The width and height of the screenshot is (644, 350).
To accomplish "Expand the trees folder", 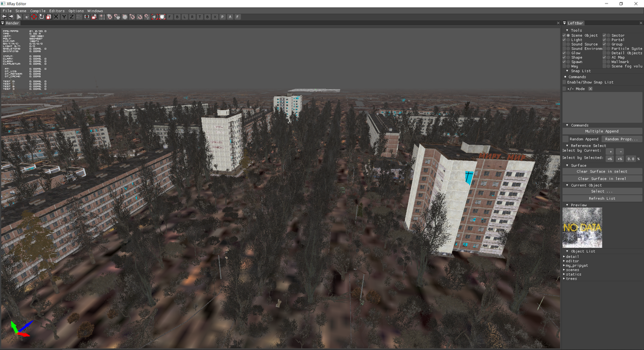I will (564, 279).
